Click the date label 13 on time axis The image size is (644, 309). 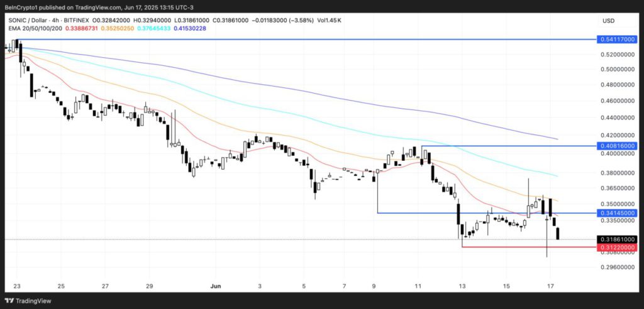pos(462,286)
